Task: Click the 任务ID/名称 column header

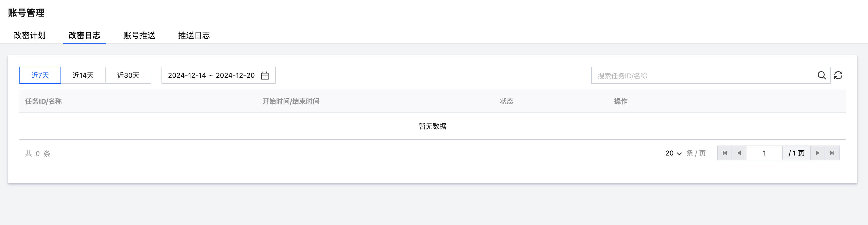Action: [x=43, y=101]
